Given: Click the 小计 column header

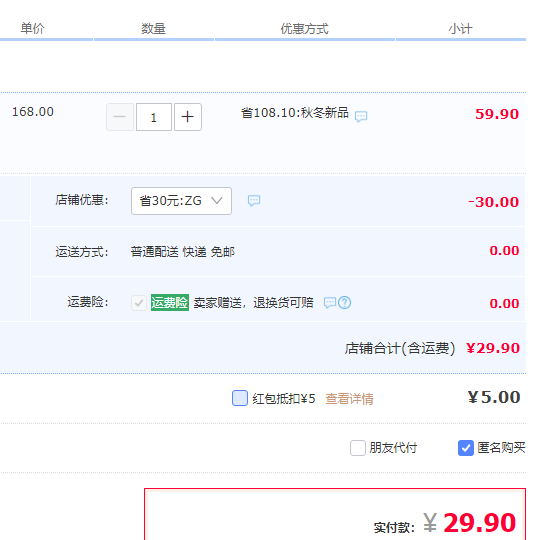Looking at the screenshot, I should tap(460, 28).
